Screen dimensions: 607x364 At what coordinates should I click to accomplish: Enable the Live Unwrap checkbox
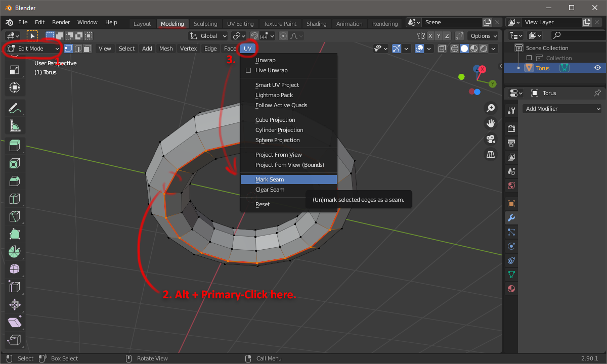coord(248,70)
